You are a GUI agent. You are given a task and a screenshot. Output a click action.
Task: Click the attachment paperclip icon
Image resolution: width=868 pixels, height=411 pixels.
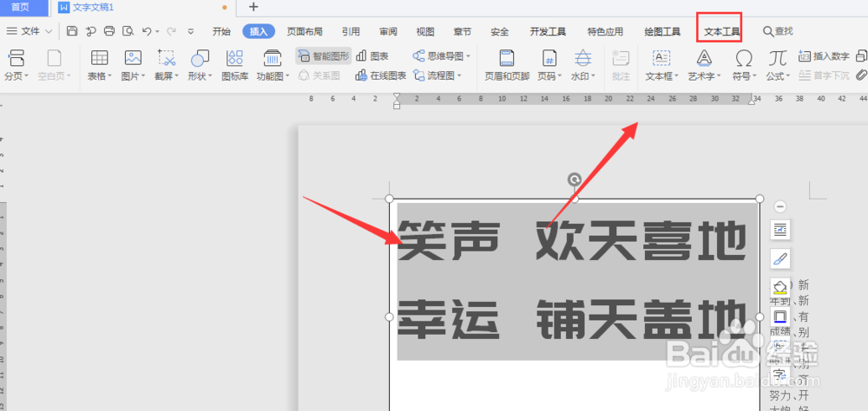coord(861,75)
